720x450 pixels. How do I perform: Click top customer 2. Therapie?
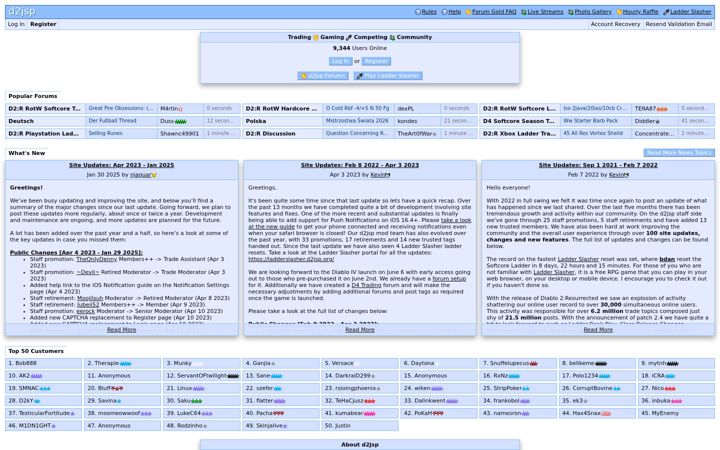coord(123,363)
